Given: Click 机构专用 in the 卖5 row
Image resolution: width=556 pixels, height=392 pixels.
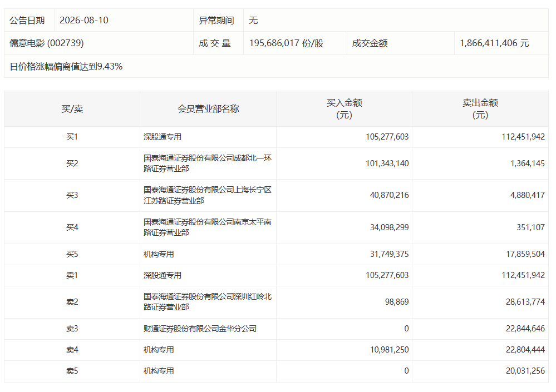Looking at the screenshot, I should pyautogui.click(x=159, y=371).
